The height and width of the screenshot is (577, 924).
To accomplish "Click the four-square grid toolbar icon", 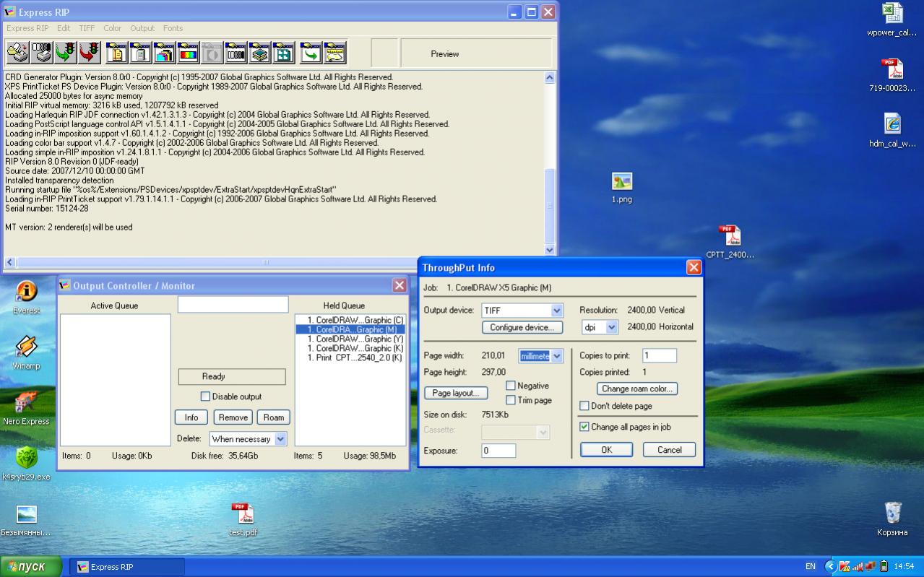I will tap(284, 53).
